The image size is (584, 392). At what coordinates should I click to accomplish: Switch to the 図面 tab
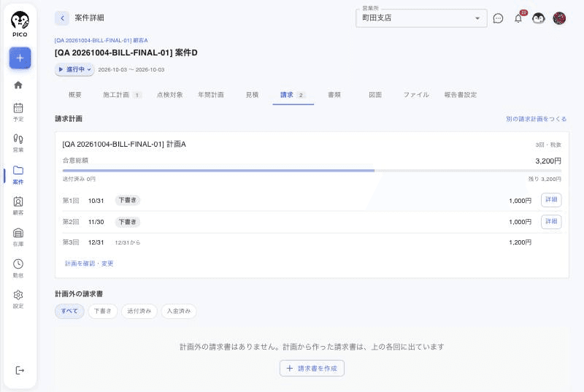pos(375,95)
